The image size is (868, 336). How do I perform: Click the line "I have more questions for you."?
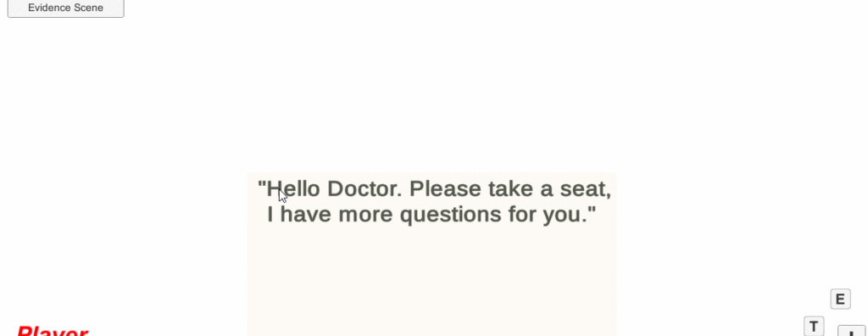pyautogui.click(x=431, y=214)
